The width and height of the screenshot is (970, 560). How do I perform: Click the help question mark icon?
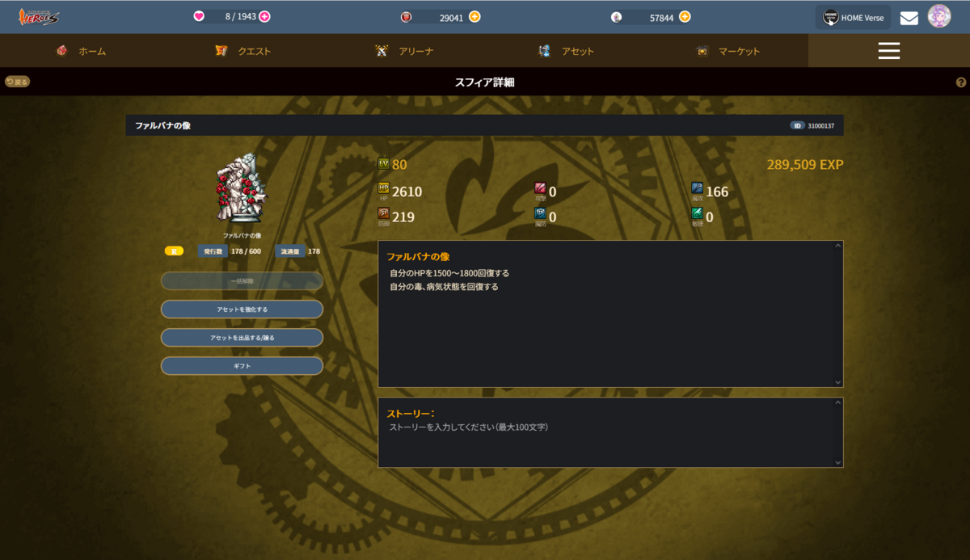[961, 82]
